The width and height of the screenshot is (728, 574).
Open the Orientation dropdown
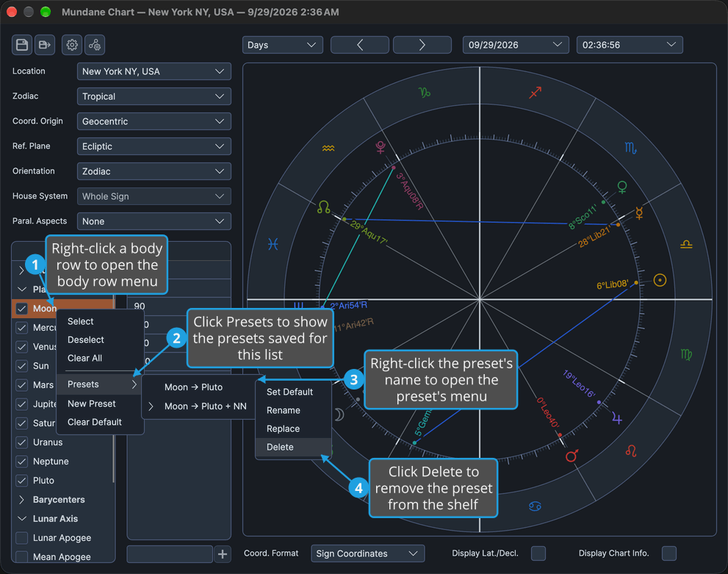point(154,171)
